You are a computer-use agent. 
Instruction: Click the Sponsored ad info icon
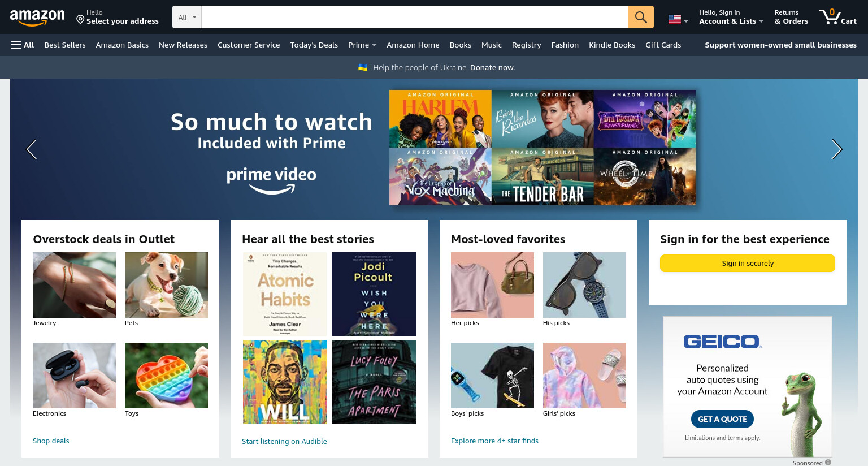828,463
